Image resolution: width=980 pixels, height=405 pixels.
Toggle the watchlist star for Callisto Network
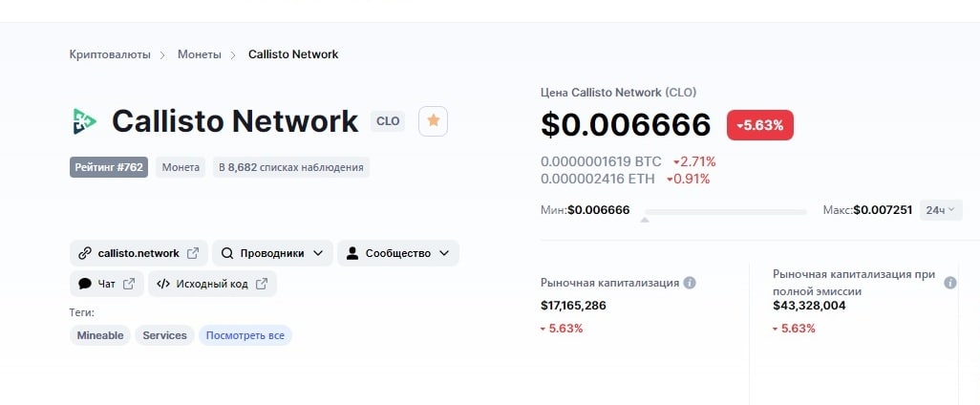click(x=433, y=121)
